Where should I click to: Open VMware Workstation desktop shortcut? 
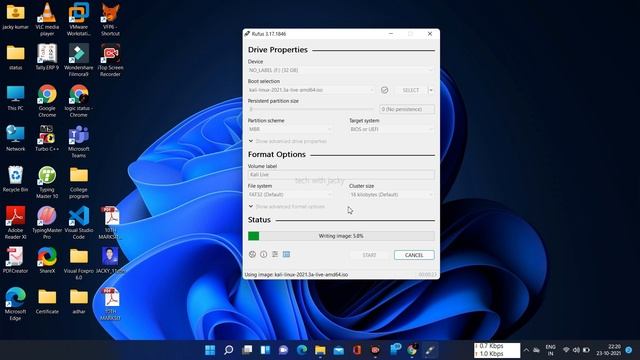click(78, 18)
